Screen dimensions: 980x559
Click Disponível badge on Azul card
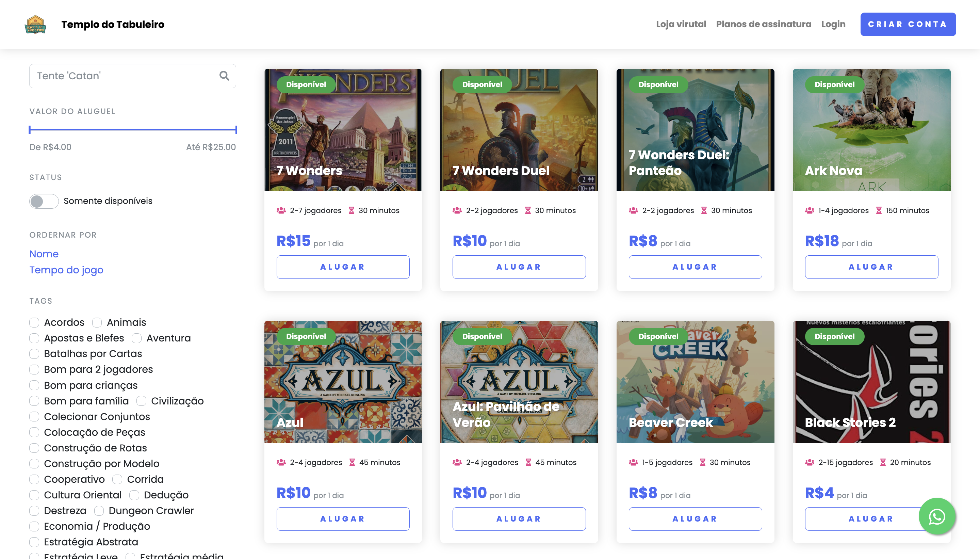[306, 336]
